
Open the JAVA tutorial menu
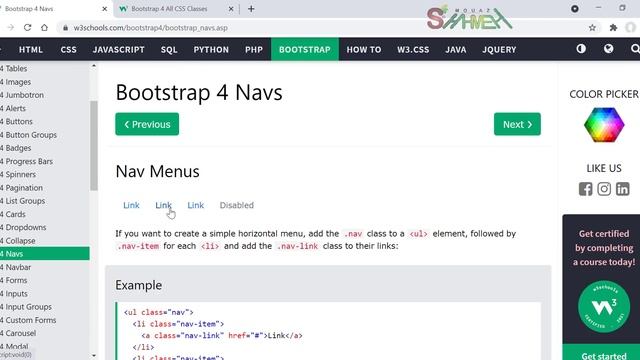coord(456,49)
